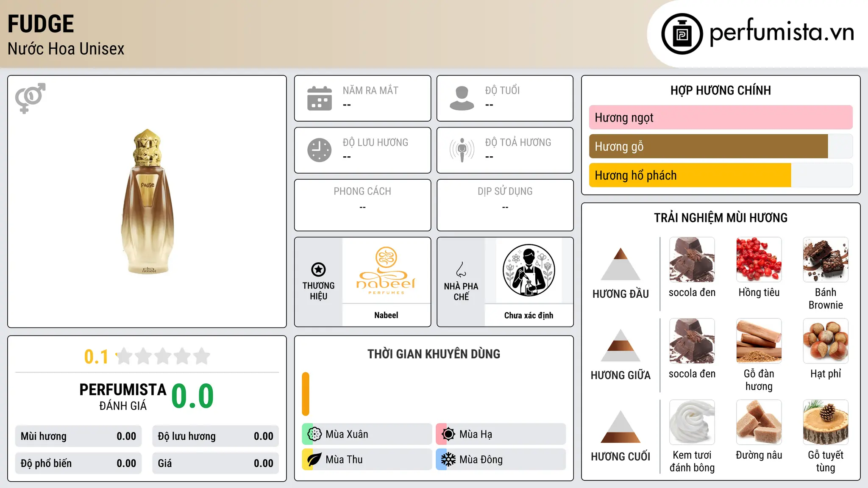Click the perfumer illustration icon
Screen dimensions: 868x488
click(529, 270)
